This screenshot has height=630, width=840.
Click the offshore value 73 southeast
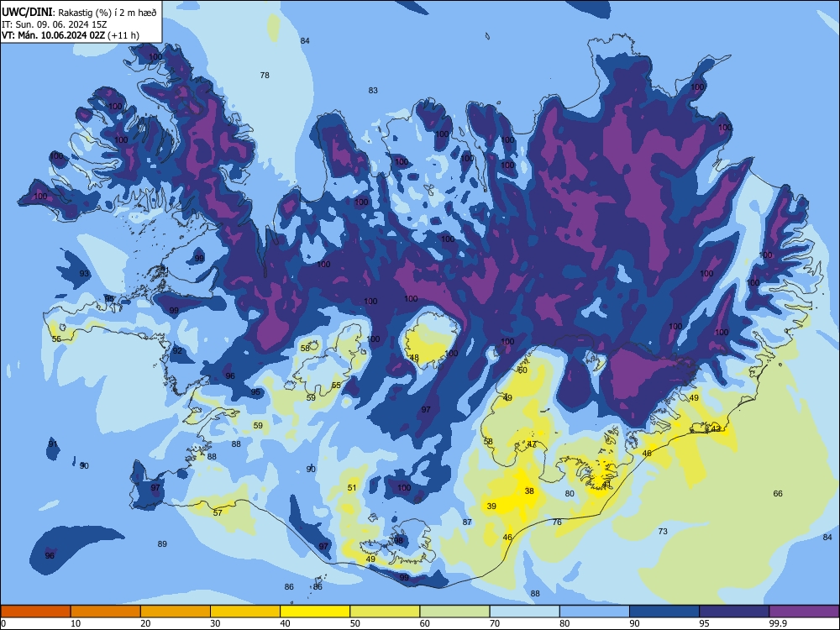click(663, 532)
